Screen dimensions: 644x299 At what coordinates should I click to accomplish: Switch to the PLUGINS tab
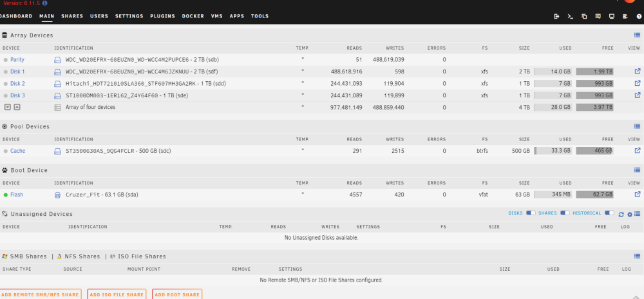tap(163, 16)
